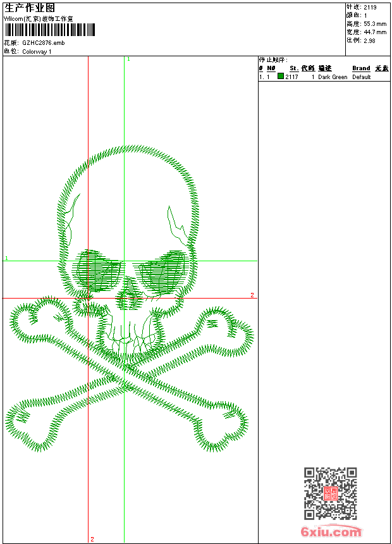Image resolution: width=392 pixels, height=544 pixels.
Task: Click the barcode under the studio name
Action: pos(50,30)
